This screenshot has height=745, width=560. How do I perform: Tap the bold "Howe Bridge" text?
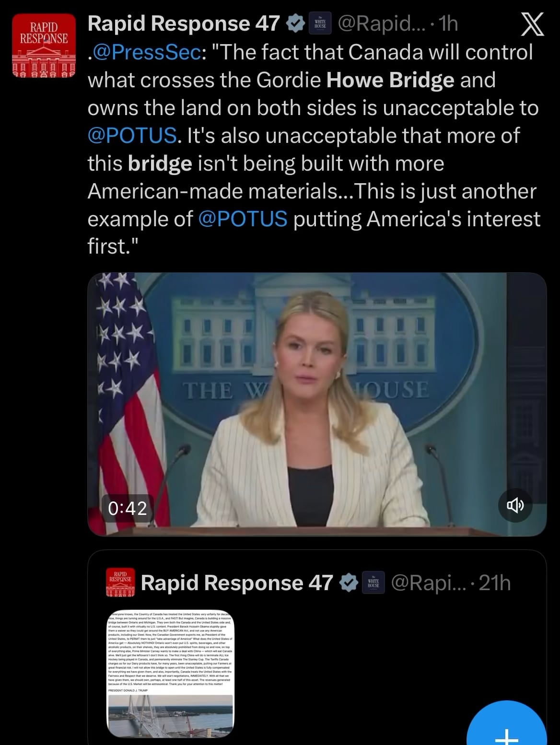[390, 80]
